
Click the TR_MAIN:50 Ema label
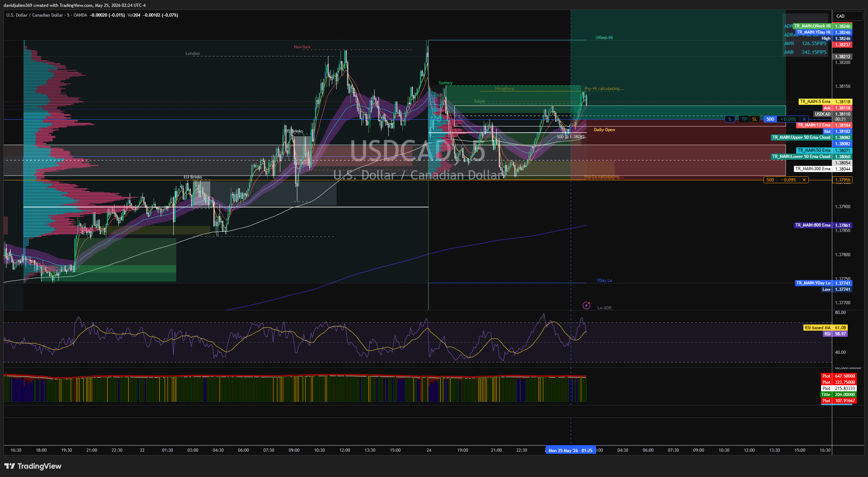[x=814, y=150]
